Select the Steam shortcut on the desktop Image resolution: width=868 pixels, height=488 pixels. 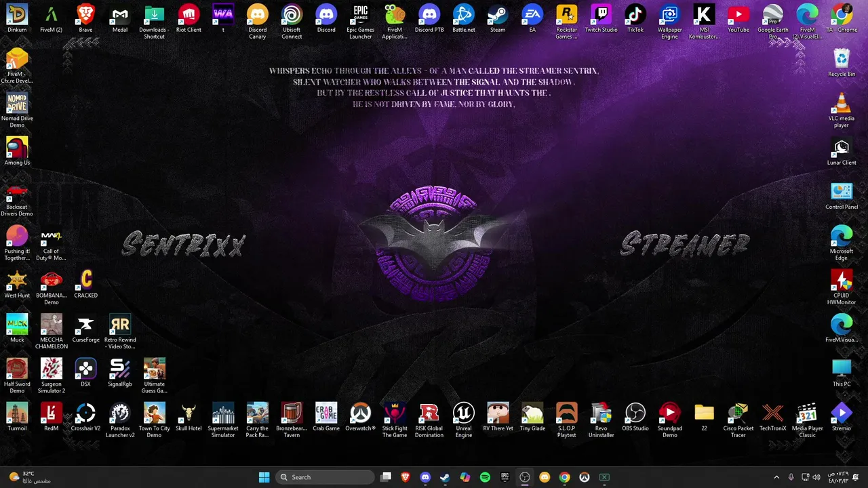pyautogui.click(x=498, y=18)
